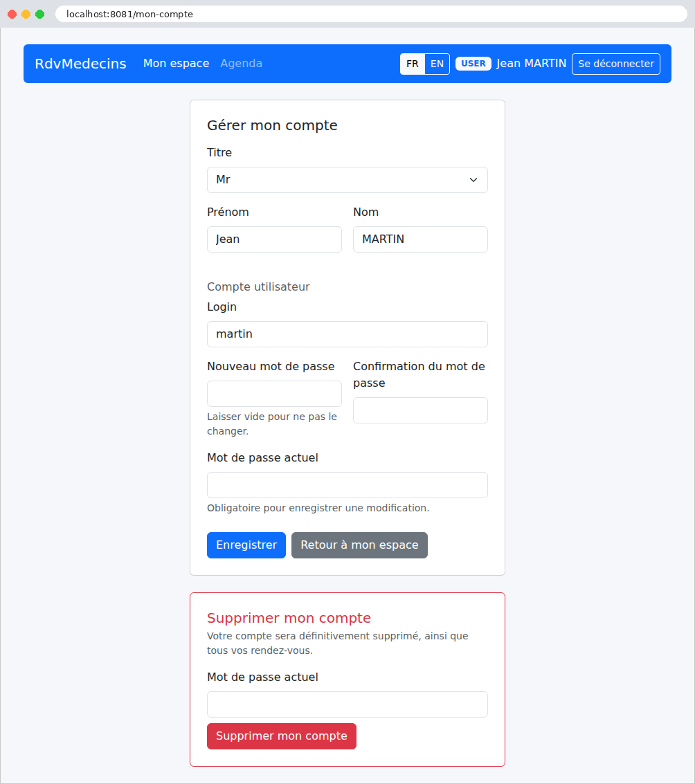The height and width of the screenshot is (784, 695).
Task: Click the Login field with martin
Action: point(347,334)
